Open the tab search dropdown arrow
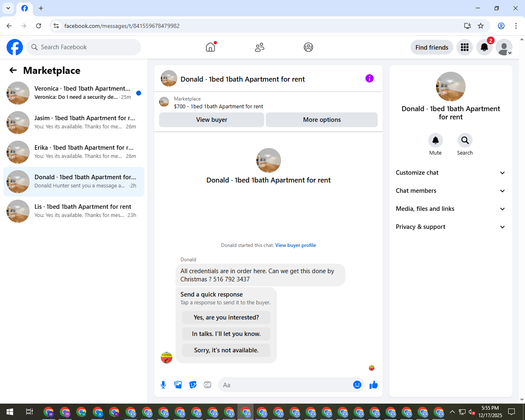This screenshot has height=420, width=525. point(8,8)
